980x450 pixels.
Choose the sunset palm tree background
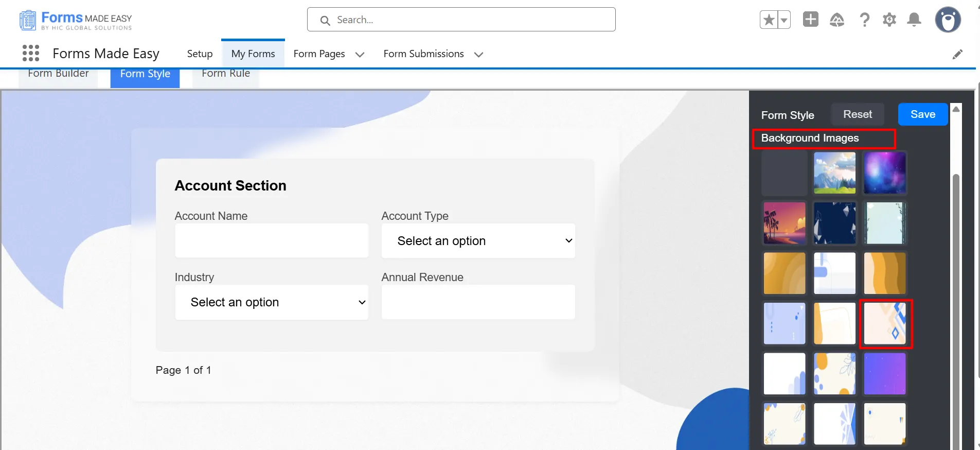point(785,223)
